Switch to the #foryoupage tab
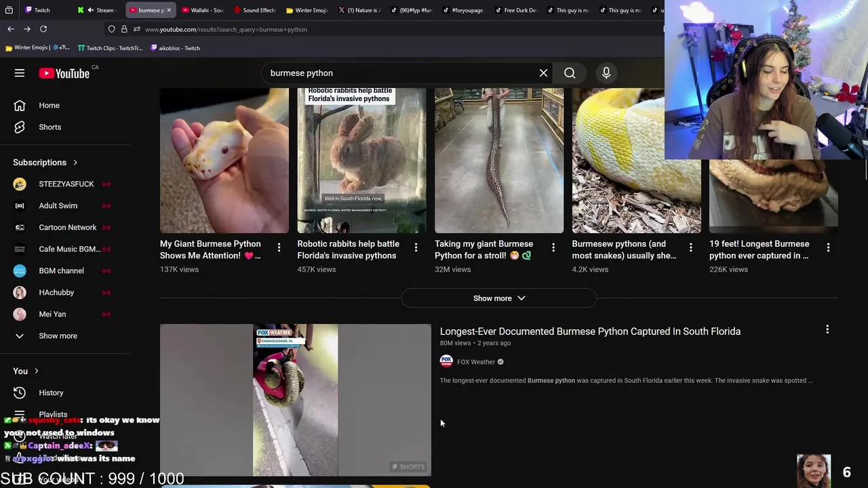 (x=463, y=10)
